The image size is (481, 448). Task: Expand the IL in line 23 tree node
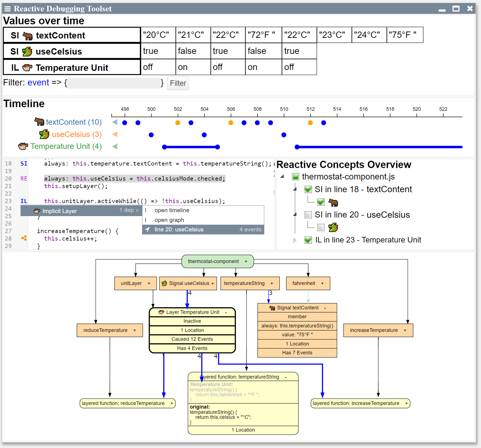[295, 240]
